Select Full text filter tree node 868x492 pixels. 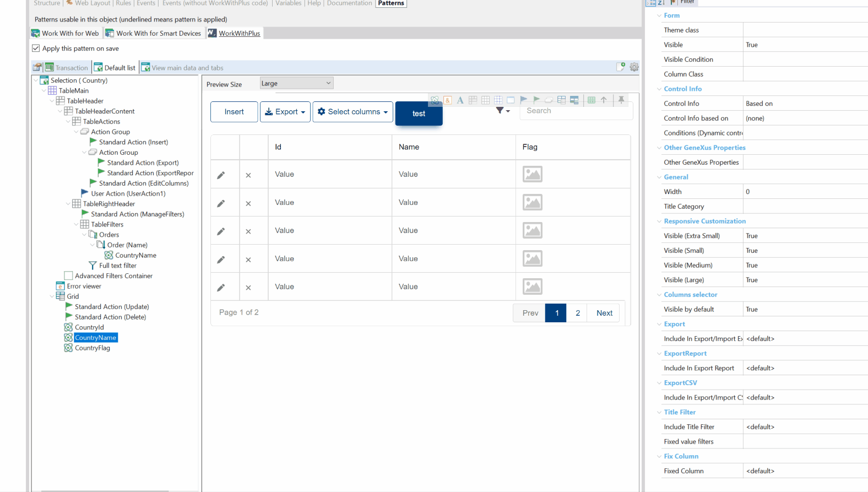[x=118, y=266]
